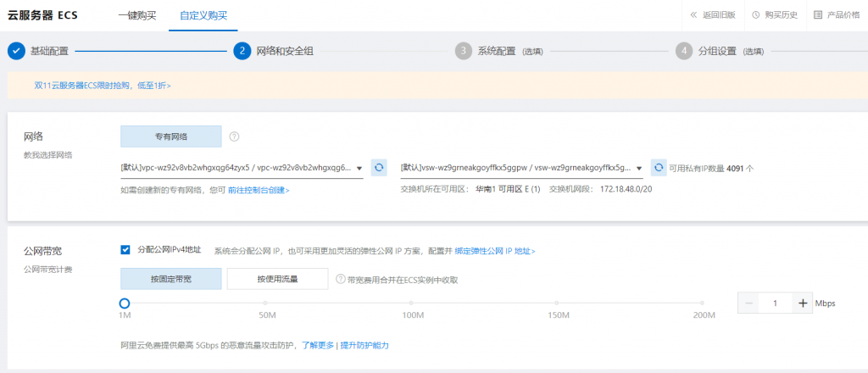Click the available private IP count 4091
This screenshot has width=868, height=373.
point(735,168)
